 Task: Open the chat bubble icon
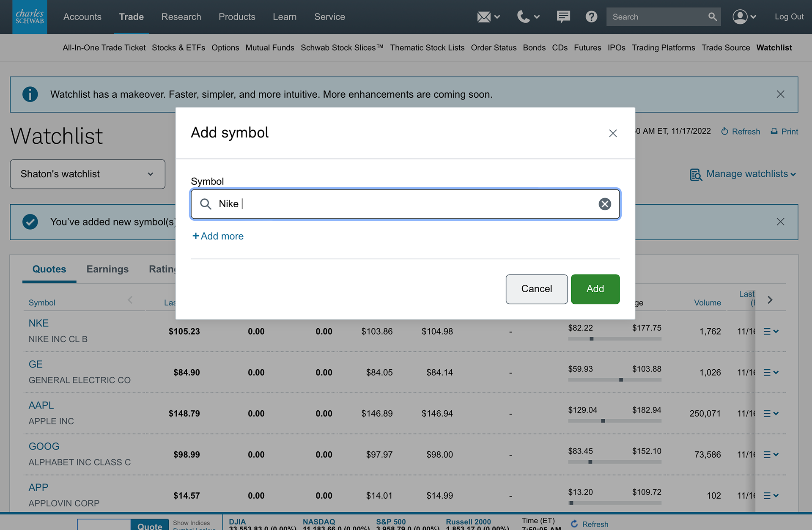point(563,17)
